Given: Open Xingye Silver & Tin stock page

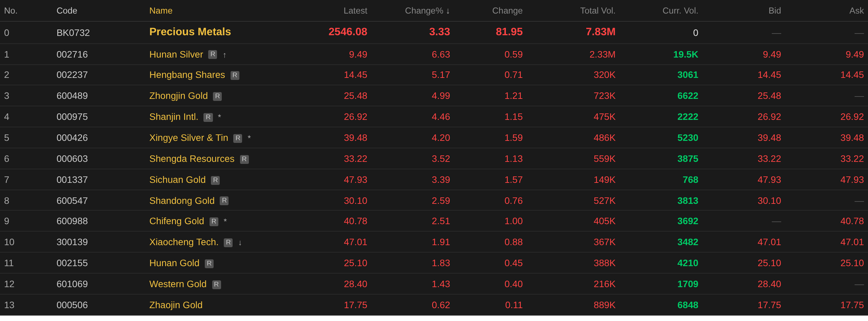Looking at the screenshot, I should (x=189, y=138).
